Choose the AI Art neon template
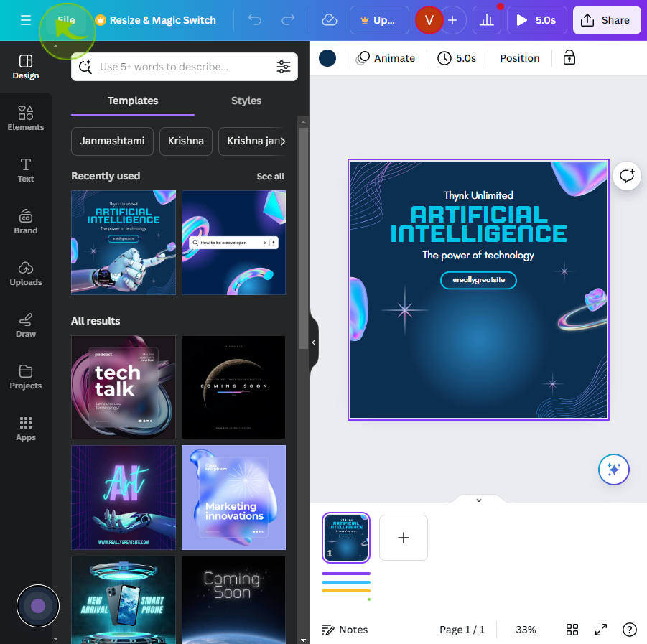This screenshot has height=644, width=647. pyautogui.click(x=124, y=497)
